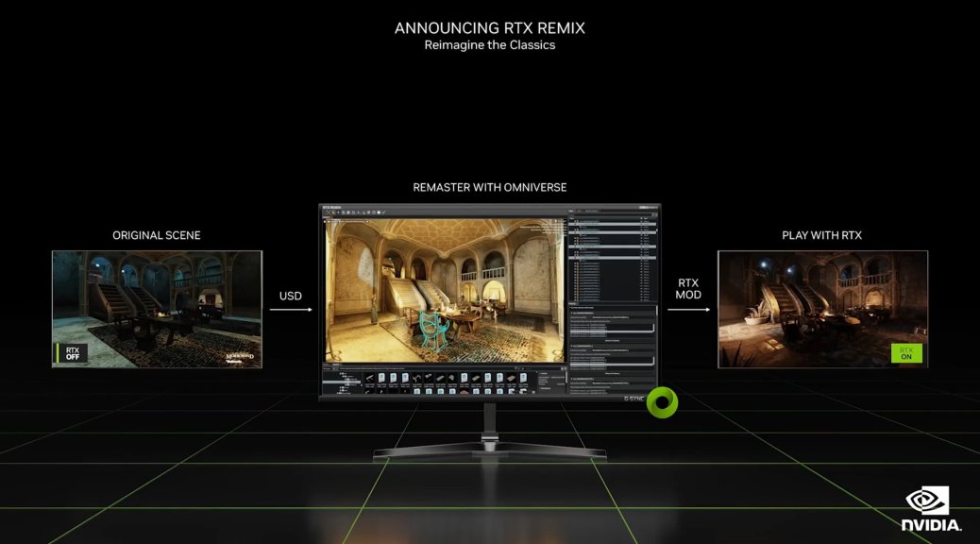
Task: Click the camera icon in the viewport header
Action: pyautogui.click(x=327, y=221)
